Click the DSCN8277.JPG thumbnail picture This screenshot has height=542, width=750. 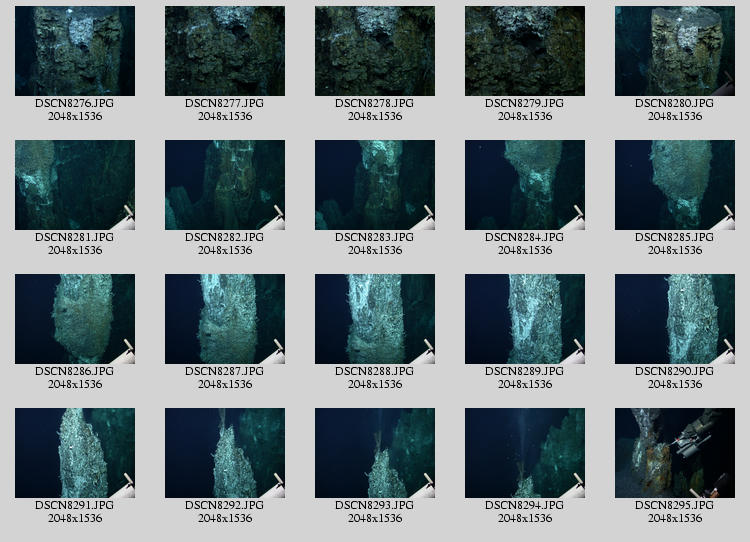[225, 51]
